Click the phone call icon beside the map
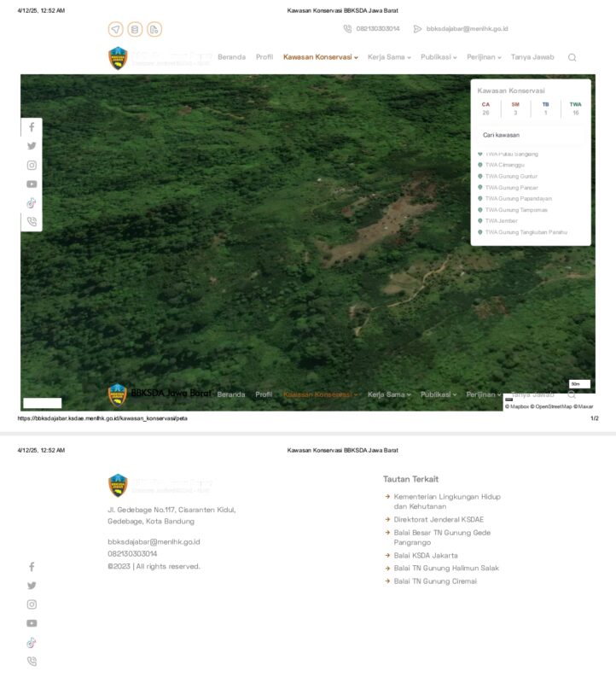 [32, 221]
